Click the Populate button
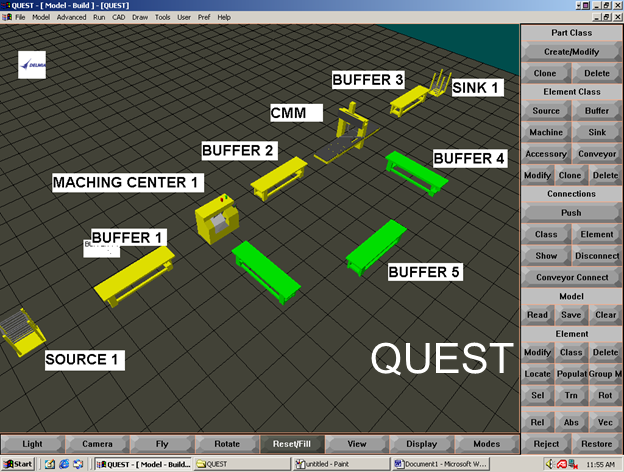The width and height of the screenshot is (624, 472). point(571,374)
